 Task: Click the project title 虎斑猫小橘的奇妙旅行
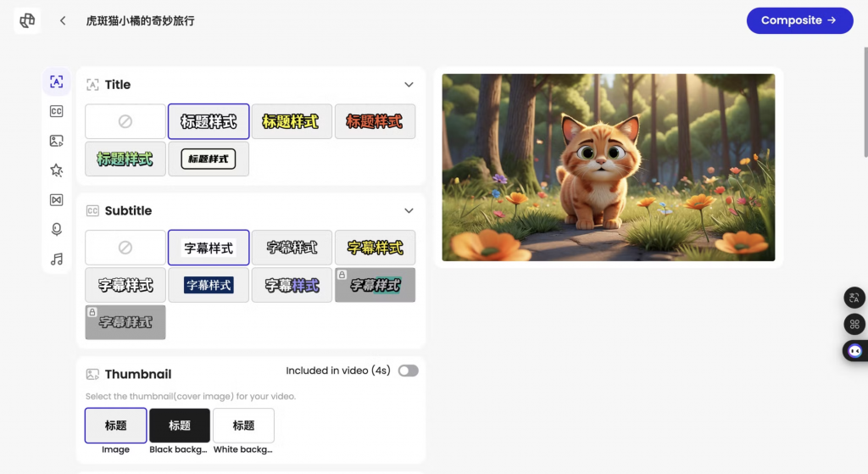pyautogui.click(x=140, y=21)
